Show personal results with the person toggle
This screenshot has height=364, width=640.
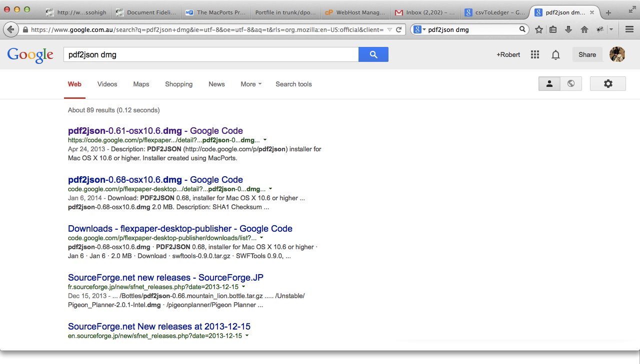coord(549,84)
